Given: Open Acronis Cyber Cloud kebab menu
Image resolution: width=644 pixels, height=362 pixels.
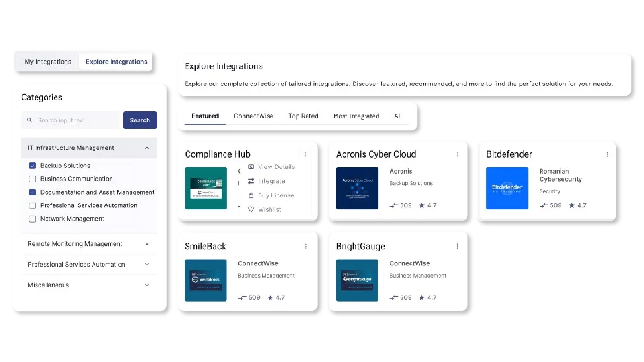Looking at the screenshot, I should pyautogui.click(x=457, y=154).
